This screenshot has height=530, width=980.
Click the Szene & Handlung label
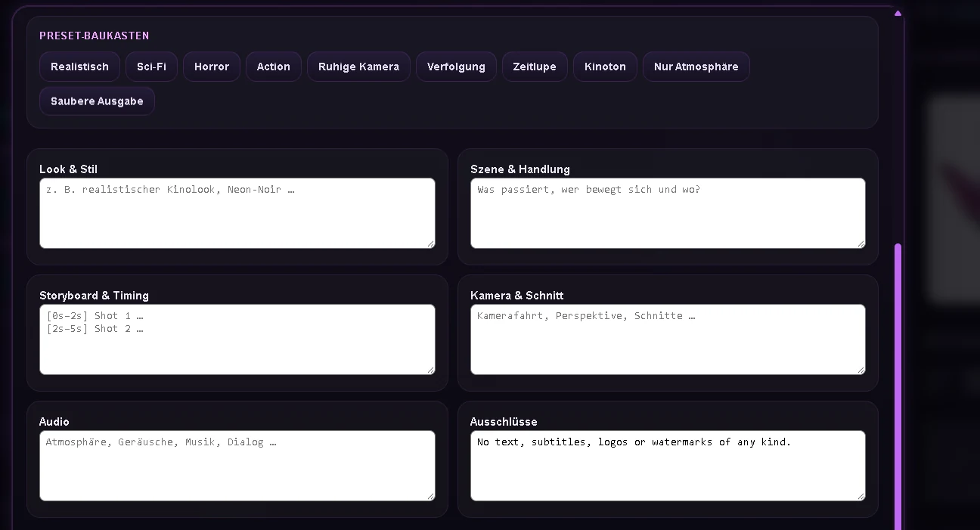(520, 169)
